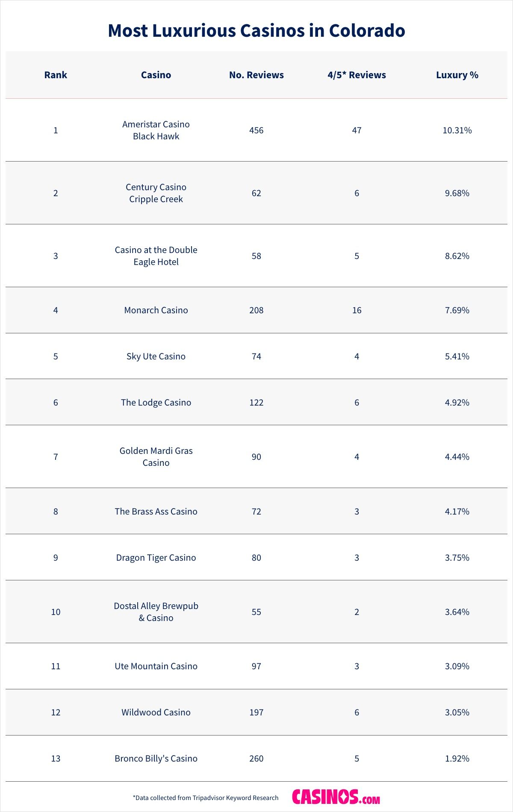
Task: Click the Casinos.com logo
Action: tap(336, 797)
